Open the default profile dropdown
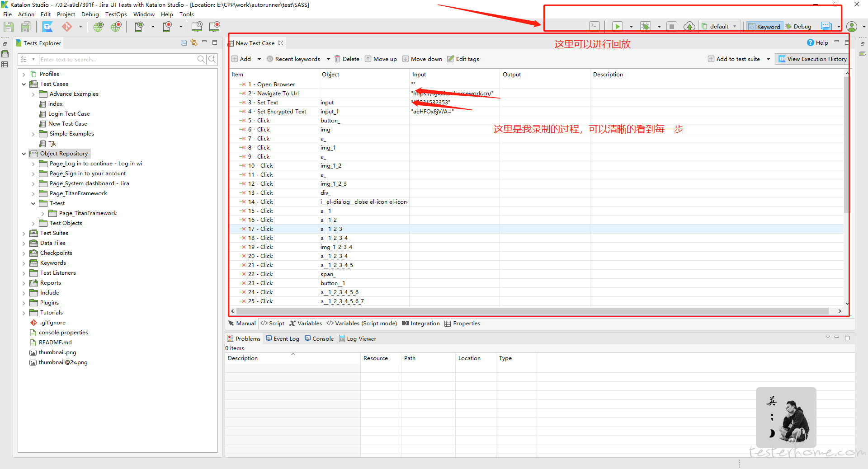The image size is (868, 469). pos(719,26)
